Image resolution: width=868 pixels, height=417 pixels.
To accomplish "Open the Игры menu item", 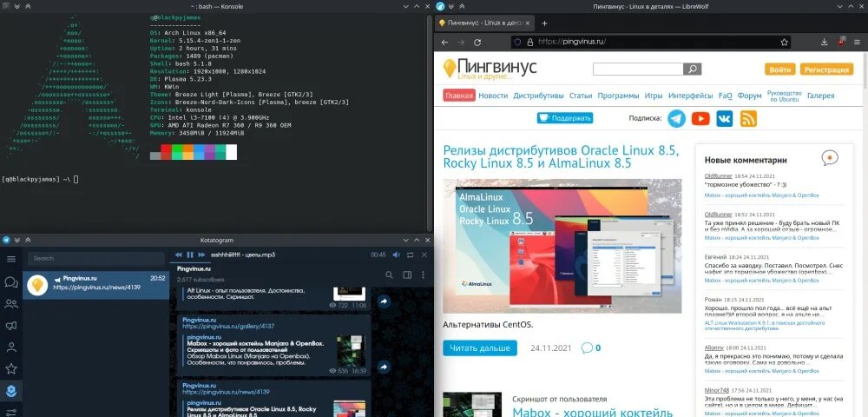I will (654, 96).
